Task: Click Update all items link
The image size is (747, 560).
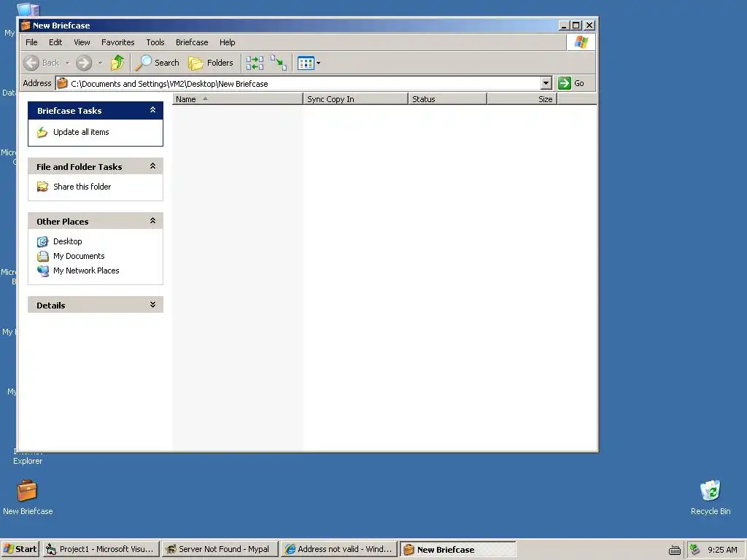Action: click(x=81, y=132)
